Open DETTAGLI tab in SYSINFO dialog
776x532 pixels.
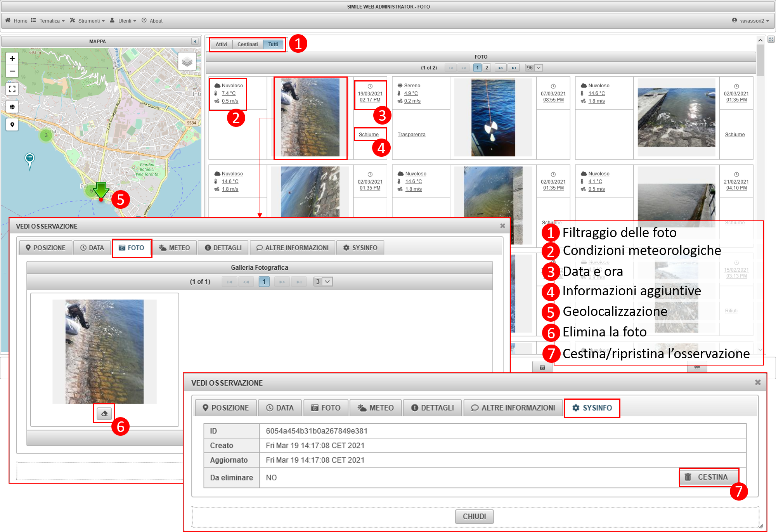point(432,407)
